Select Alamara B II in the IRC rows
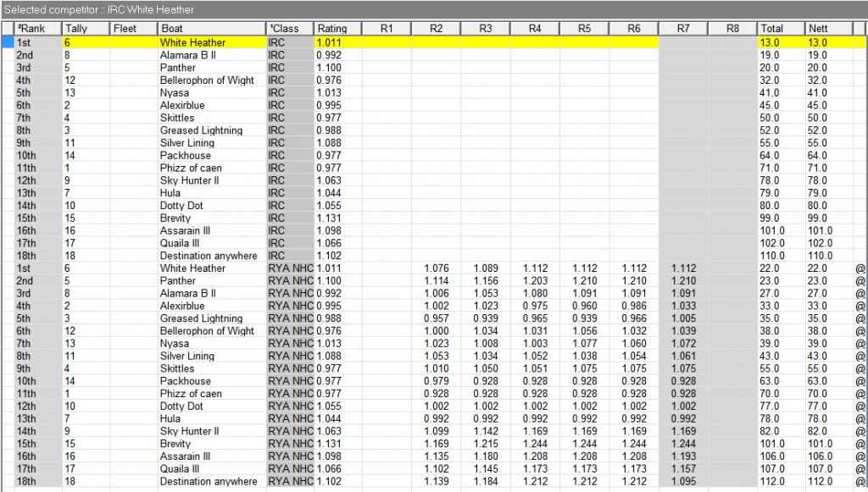This screenshot has width=868, height=492. pos(187,55)
